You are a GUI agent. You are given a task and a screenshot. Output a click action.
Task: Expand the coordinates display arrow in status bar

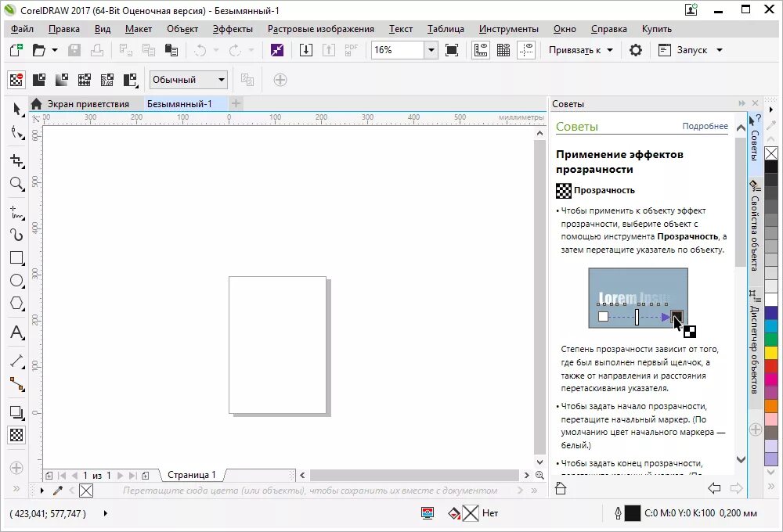[106, 513]
